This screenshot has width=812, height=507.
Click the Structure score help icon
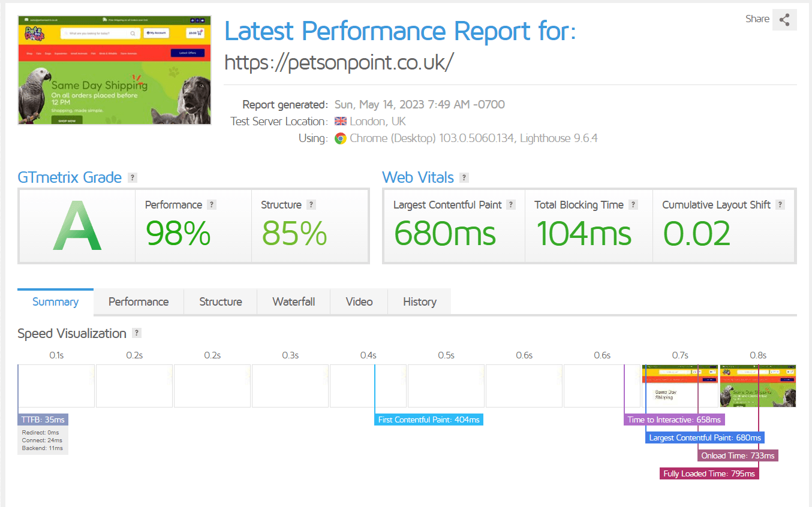coord(311,204)
